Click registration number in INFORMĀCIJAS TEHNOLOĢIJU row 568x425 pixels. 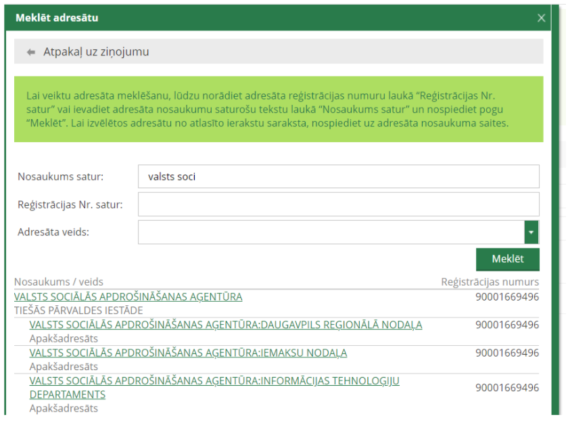[x=507, y=388]
